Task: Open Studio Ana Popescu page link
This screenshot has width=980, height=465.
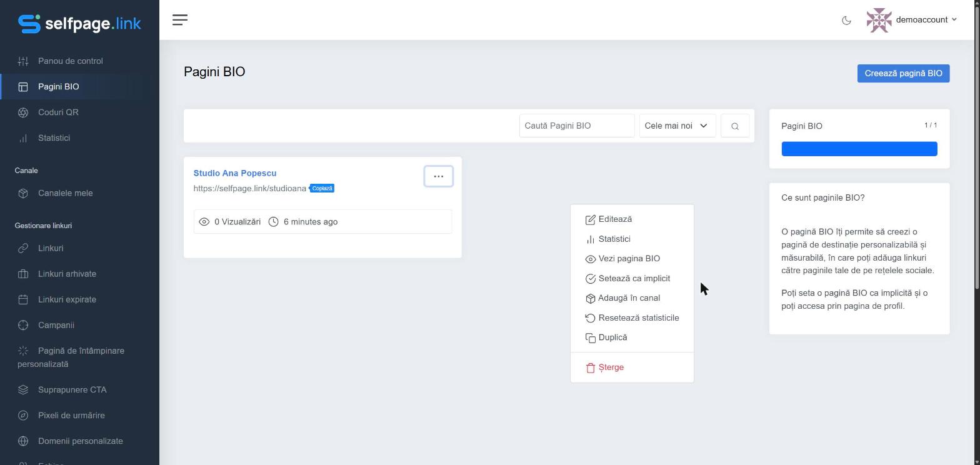Action: 235,173
